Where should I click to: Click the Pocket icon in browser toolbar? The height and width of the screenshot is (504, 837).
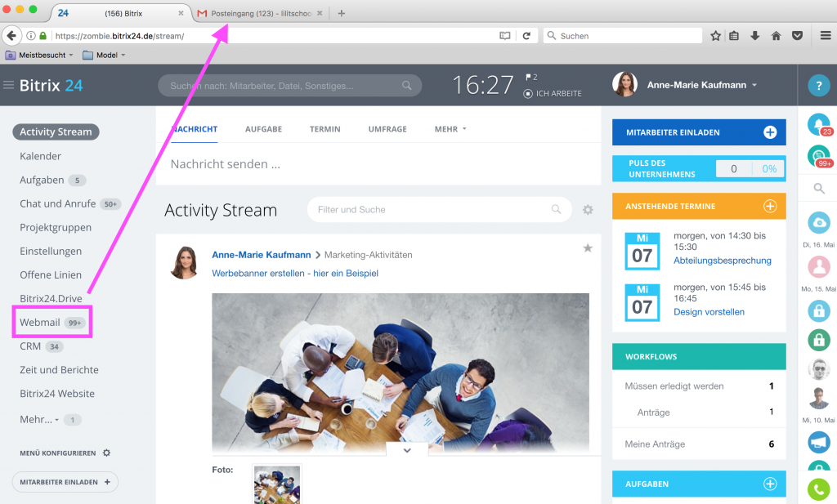click(x=798, y=36)
